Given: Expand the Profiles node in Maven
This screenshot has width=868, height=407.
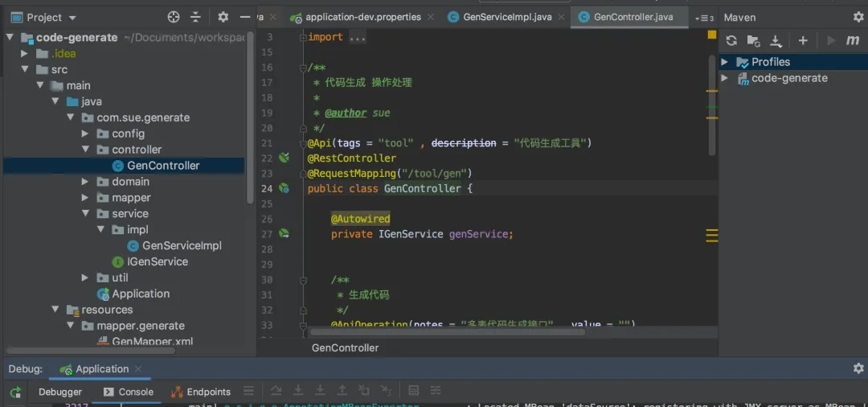Looking at the screenshot, I should pyautogui.click(x=724, y=62).
